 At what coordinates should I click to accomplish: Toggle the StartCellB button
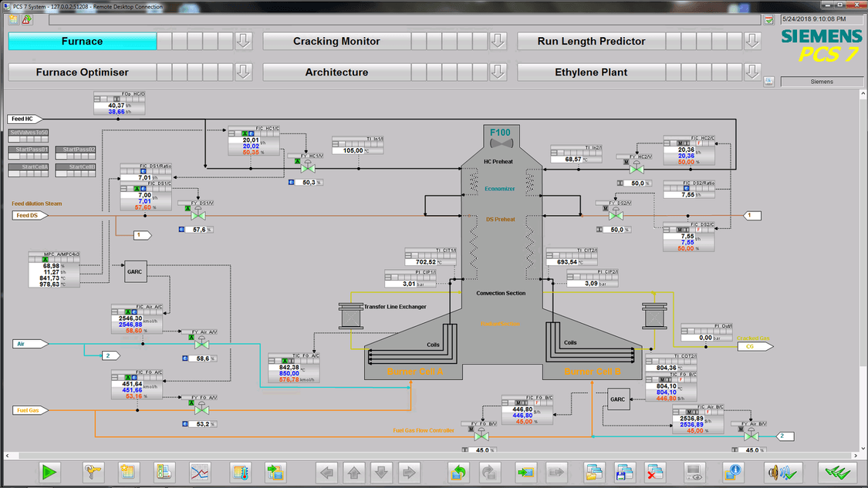point(76,167)
